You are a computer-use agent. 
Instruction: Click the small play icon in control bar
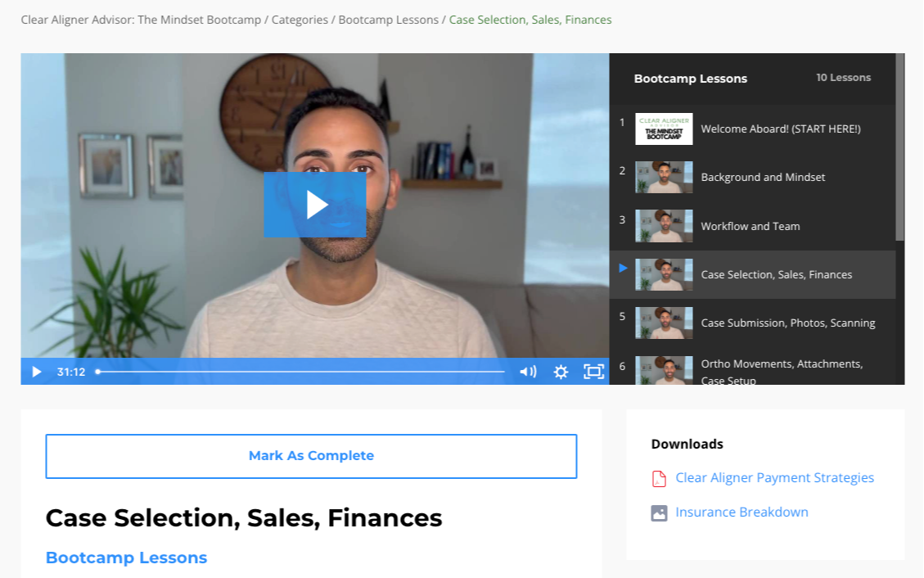37,372
